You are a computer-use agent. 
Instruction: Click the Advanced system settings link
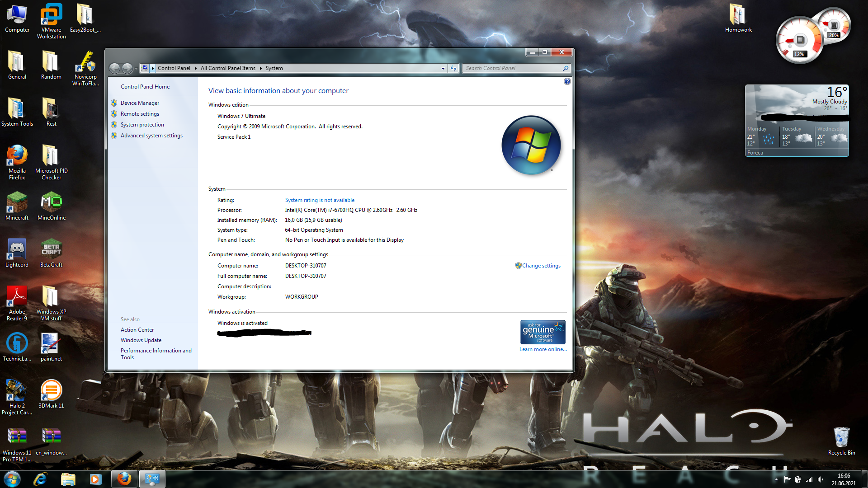(x=151, y=136)
